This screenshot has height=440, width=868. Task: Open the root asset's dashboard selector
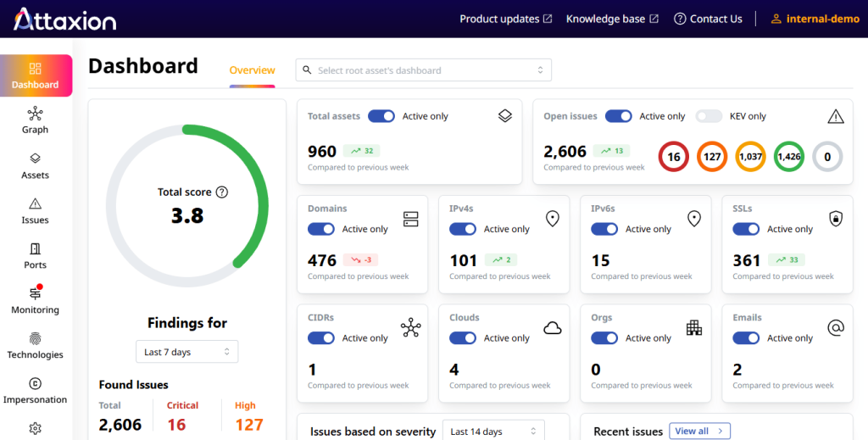pyautogui.click(x=424, y=70)
